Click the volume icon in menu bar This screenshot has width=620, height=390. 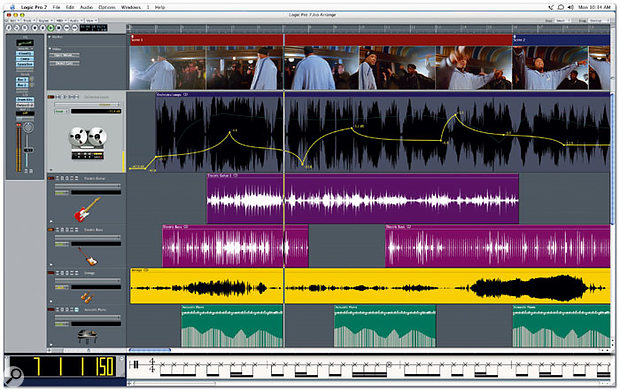click(571, 7)
